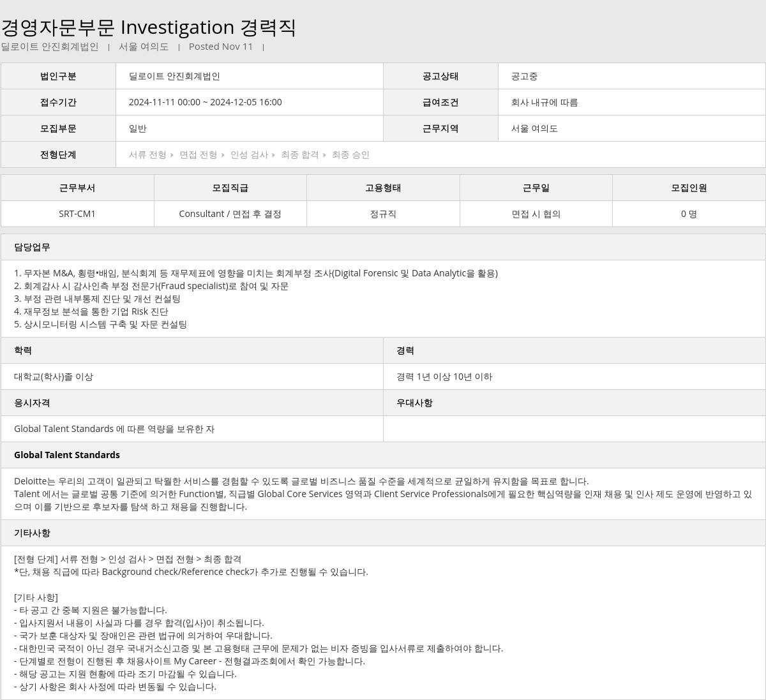Click the SRT-CM1 department cell
Screen dimensions: 766x700
click(77, 214)
